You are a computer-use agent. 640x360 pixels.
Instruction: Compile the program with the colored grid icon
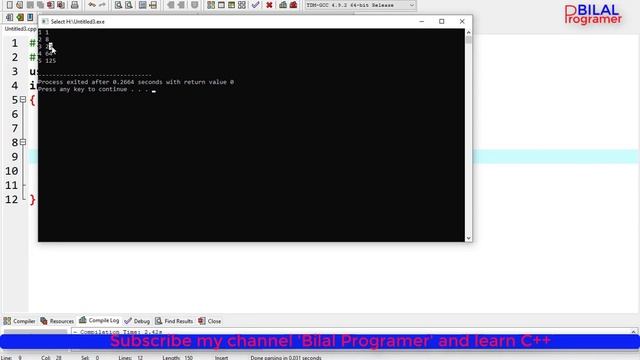tap(211, 5)
